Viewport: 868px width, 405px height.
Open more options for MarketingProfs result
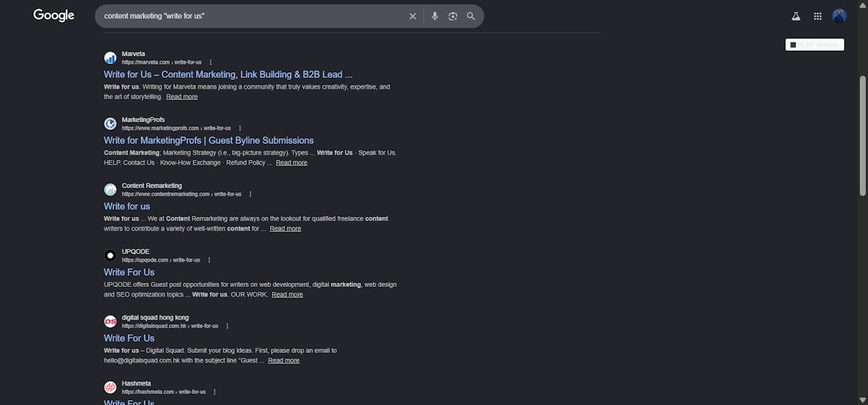[x=240, y=129]
